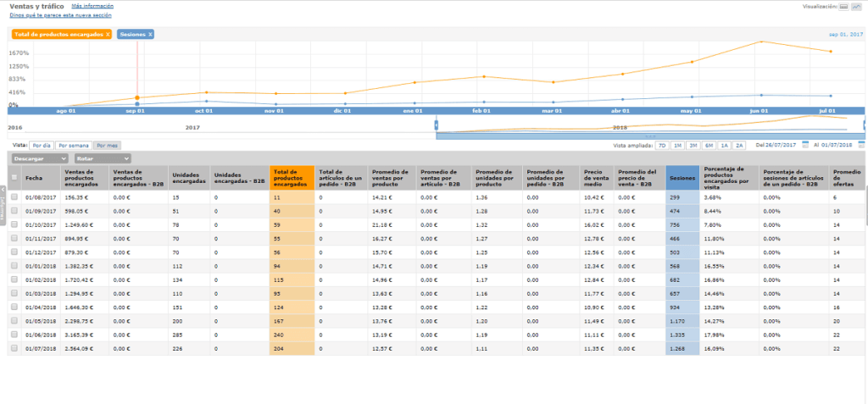Screen dimensions: 868x404
Task: Click the 'Sesiones' column header
Action: click(682, 178)
